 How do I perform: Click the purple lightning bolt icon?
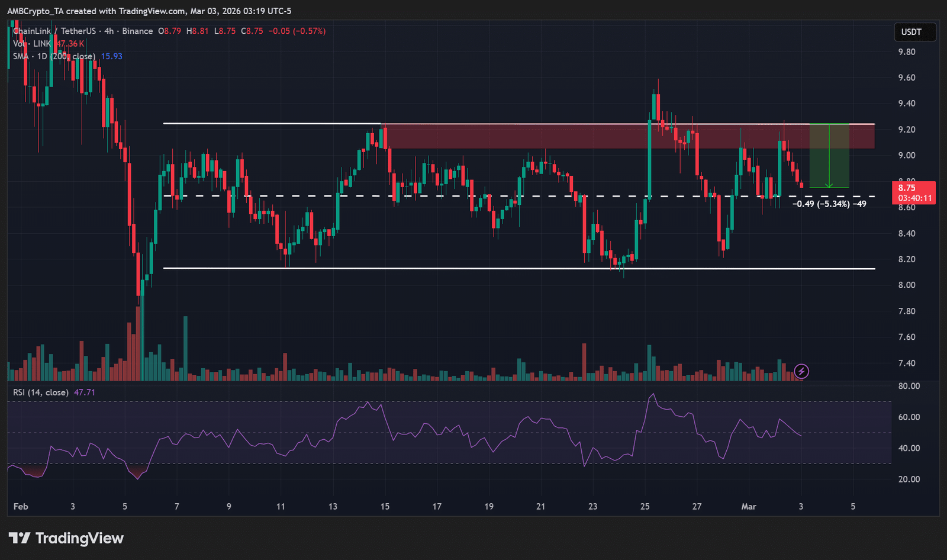tap(801, 371)
